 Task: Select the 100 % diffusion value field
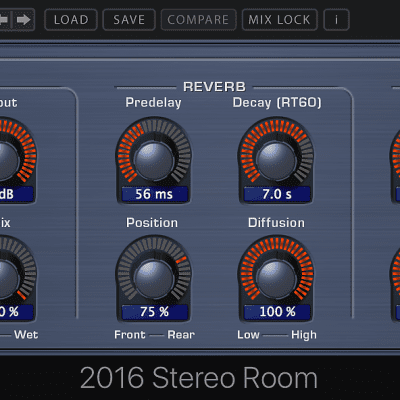point(277,312)
